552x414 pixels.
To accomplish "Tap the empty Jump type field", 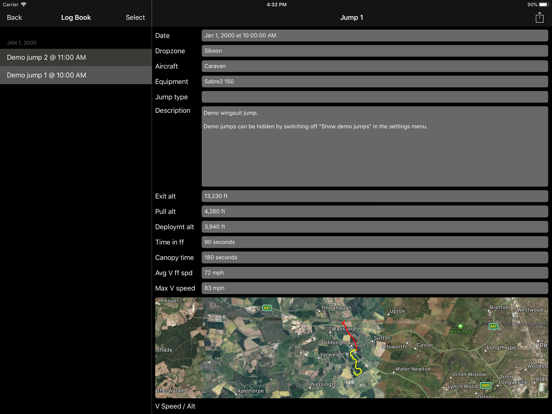I will (375, 97).
